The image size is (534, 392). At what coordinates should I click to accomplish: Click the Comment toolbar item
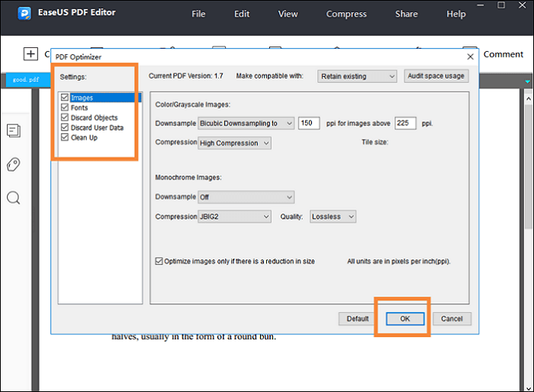[503, 54]
